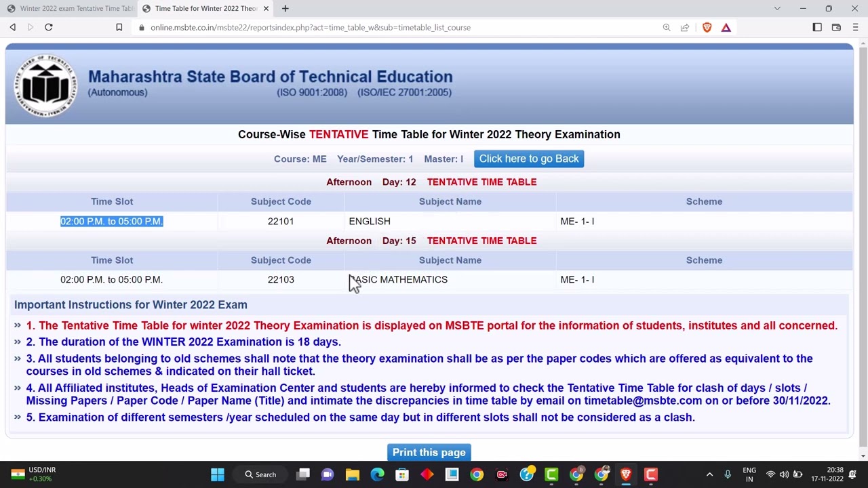
Task: Click the Print this page button
Action: point(429,452)
